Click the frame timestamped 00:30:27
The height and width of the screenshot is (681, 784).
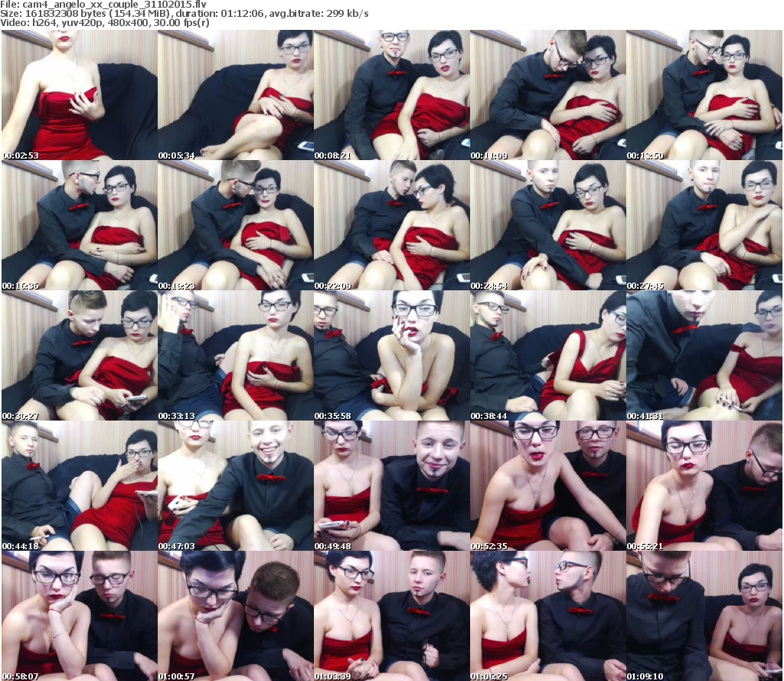(79, 355)
